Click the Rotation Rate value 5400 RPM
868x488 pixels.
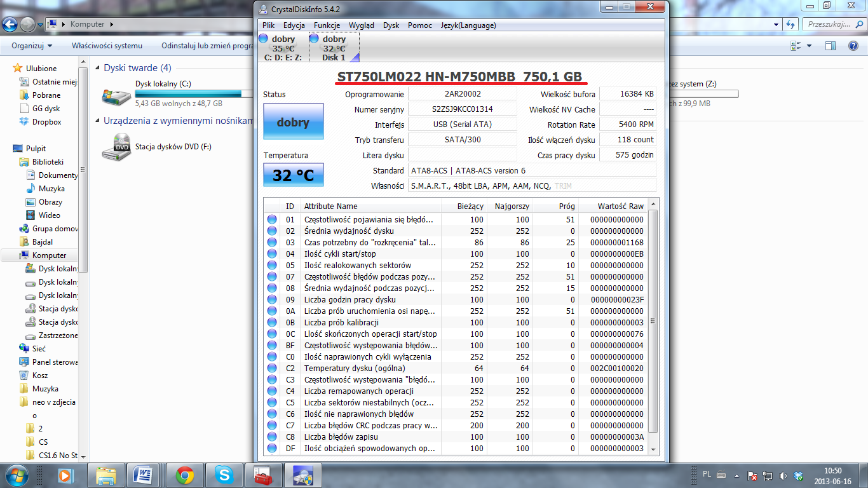628,125
